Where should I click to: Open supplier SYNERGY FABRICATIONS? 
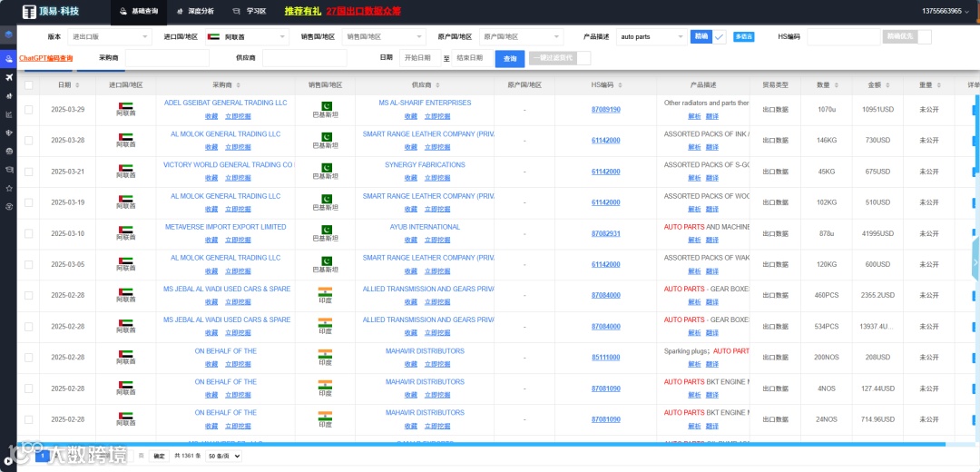pyautogui.click(x=425, y=165)
